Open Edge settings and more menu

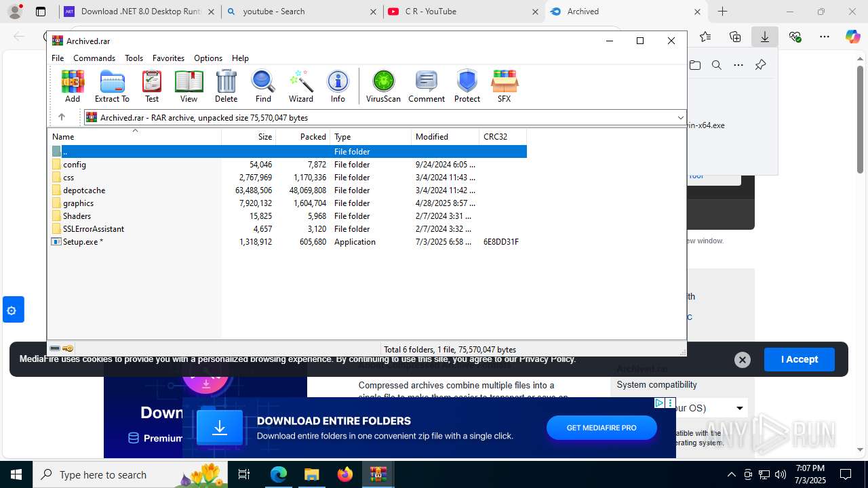point(825,37)
